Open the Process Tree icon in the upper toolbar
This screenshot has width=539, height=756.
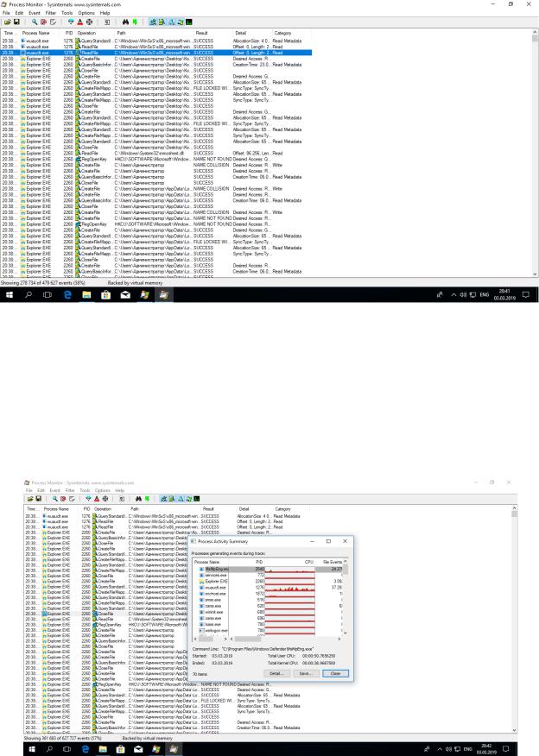pyautogui.click(x=107, y=22)
